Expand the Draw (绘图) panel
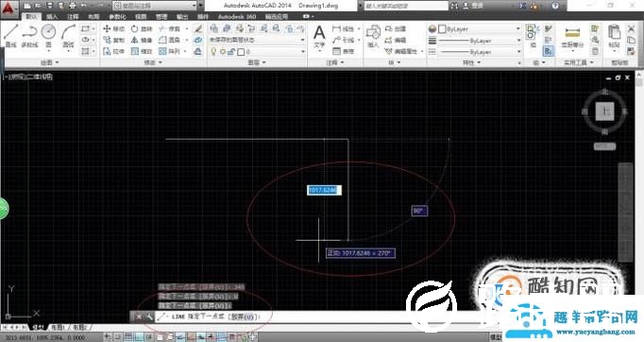The image size is (644, 342). [50, 62]
